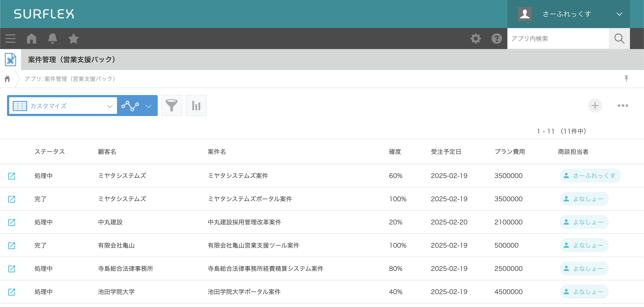Click the breadcrumb home icon
Image resolution: width=644 pixels, height=307 pixels.
[x=7, y=78]
